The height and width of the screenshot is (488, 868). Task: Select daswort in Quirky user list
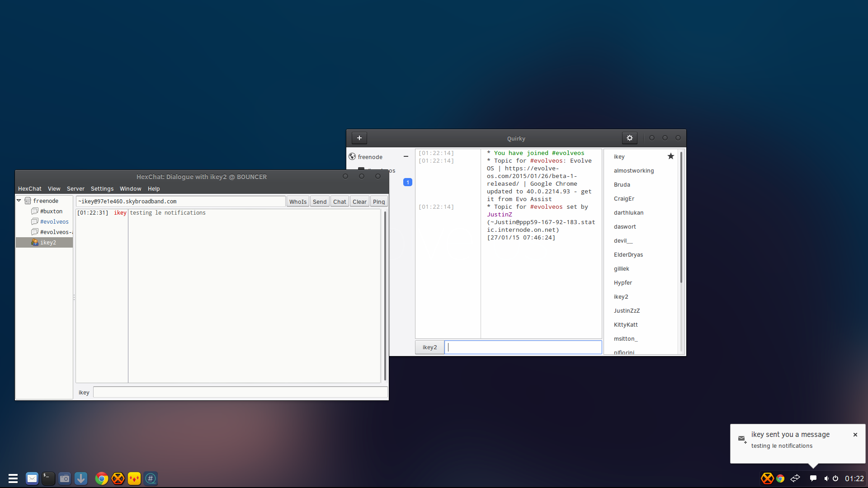click(x=625, y=226)
